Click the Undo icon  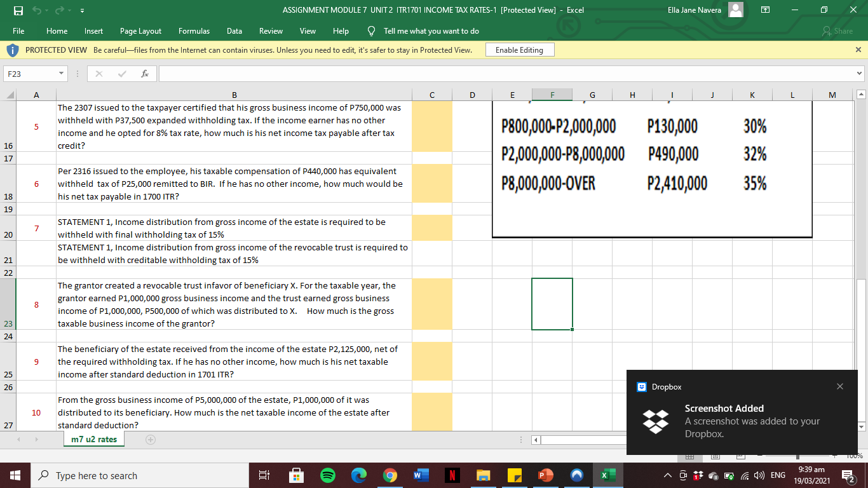coord(37,11)
